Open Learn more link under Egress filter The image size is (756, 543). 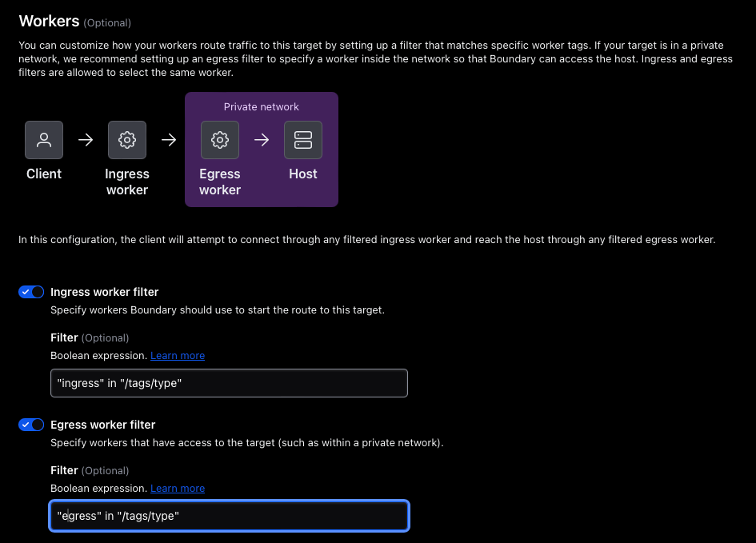[178, 488]
